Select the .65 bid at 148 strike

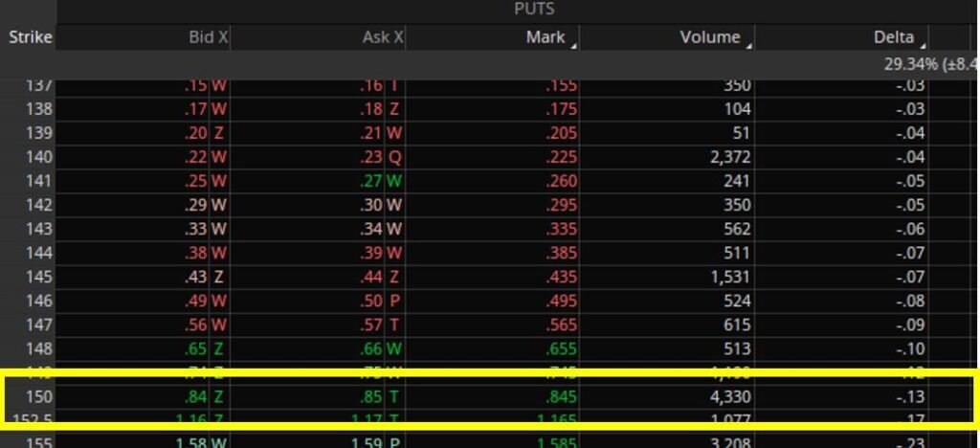[194, 348]
